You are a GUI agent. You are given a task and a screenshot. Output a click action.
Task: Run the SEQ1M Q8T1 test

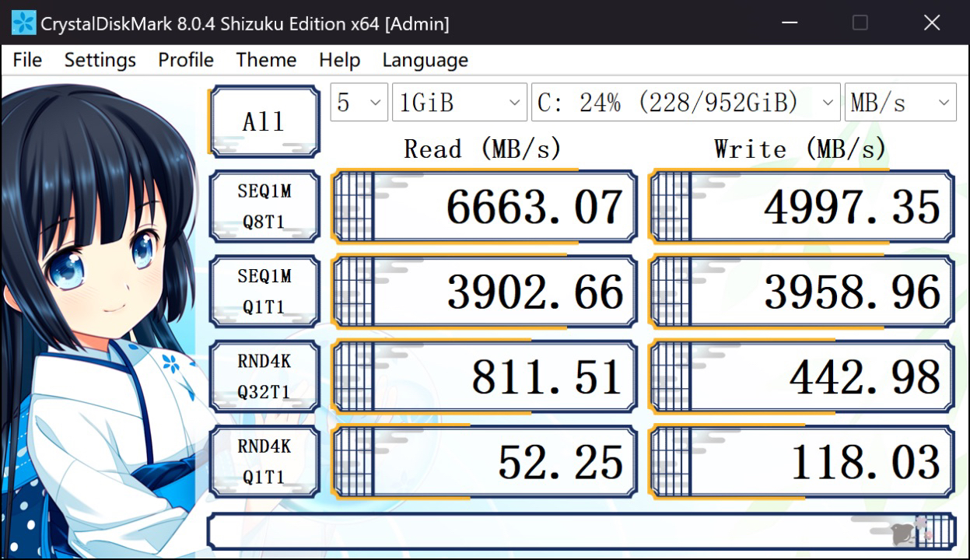[x=264, y=206]
